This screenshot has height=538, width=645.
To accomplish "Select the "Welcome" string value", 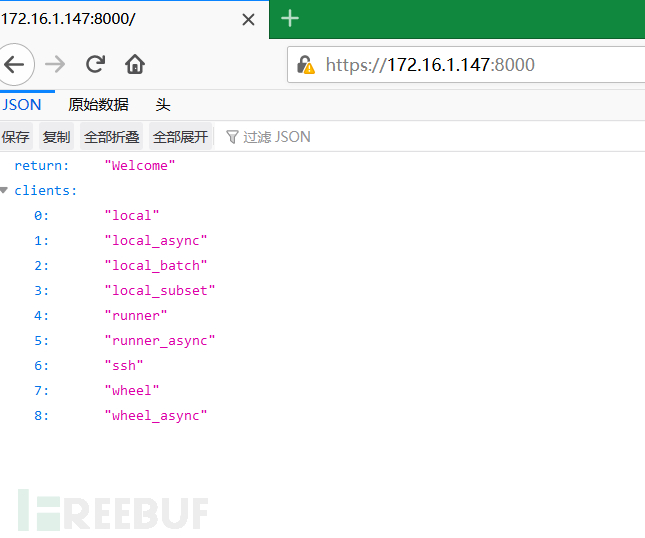I will pos(140,165).
